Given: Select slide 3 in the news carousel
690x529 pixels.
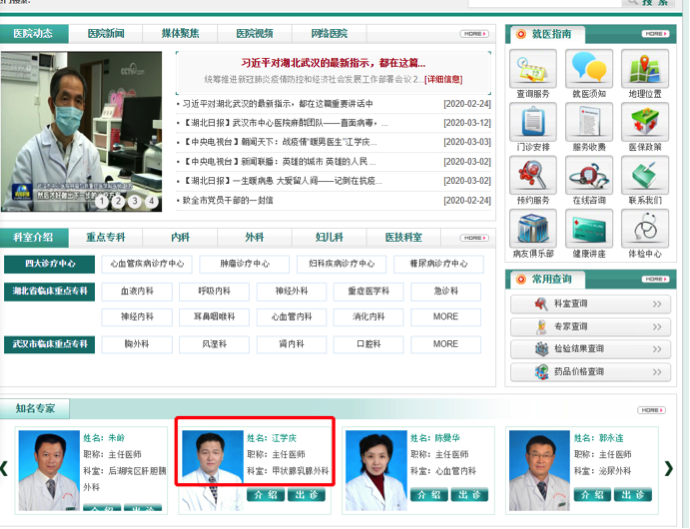Looking at the screenshot, I should click(x=135, y=202).
